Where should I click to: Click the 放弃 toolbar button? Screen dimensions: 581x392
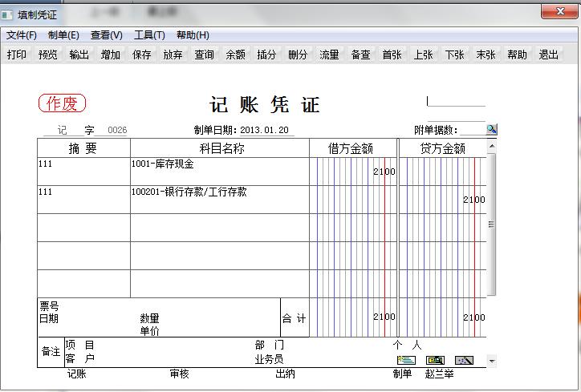pyautogui.click(x=173, y=55)
